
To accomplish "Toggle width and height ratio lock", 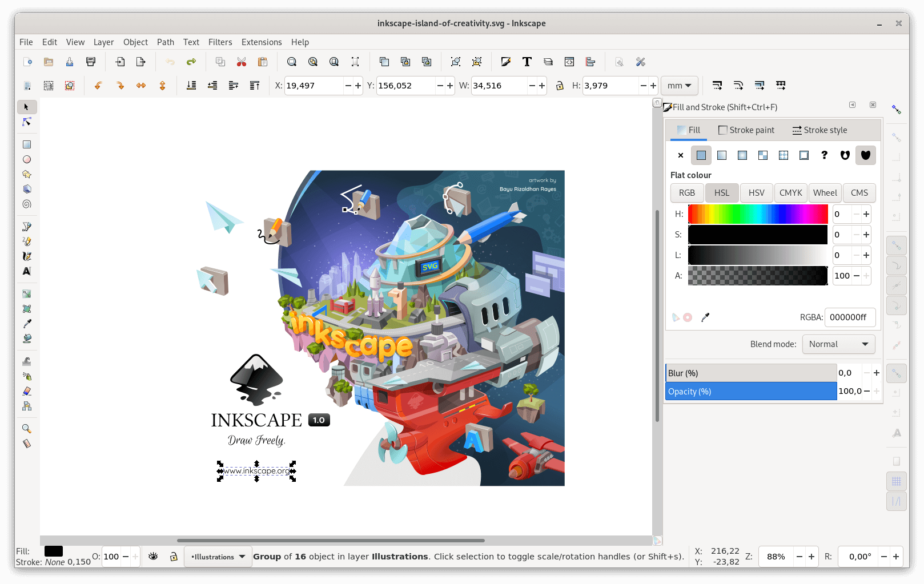I will [x=560, y=86].
